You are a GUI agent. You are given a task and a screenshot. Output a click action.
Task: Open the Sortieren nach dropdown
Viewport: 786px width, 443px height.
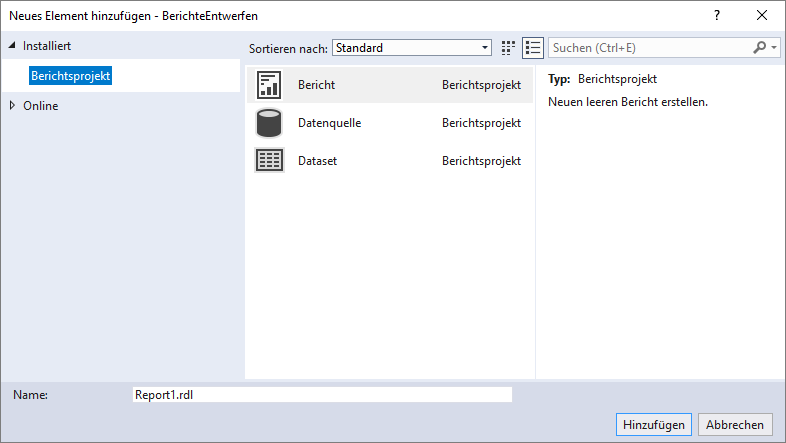pyautogui.click(x=412, y=48)
